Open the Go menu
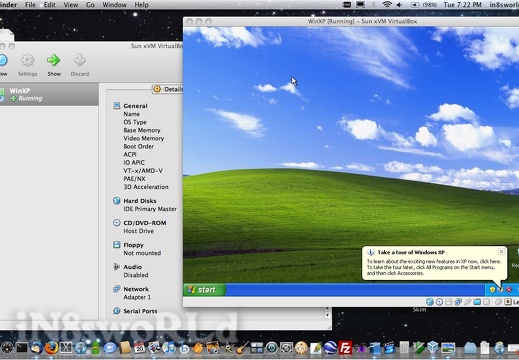The height and width of the screenshot is (360, 519). tap(90, 5)
